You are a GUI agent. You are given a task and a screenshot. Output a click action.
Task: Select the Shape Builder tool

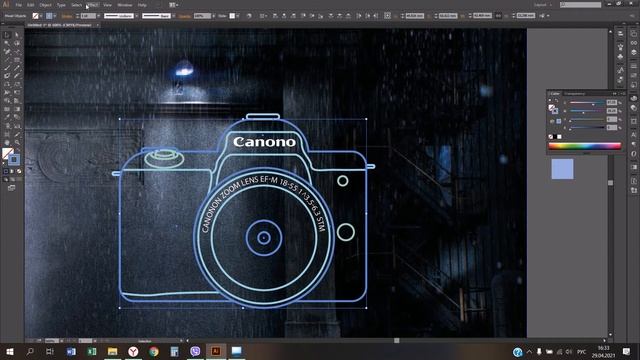(7, 101)
